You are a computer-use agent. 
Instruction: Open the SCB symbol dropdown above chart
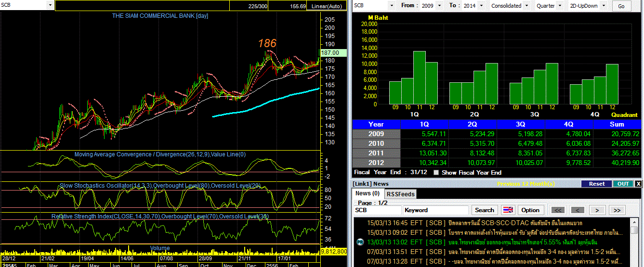click(51, 5)
